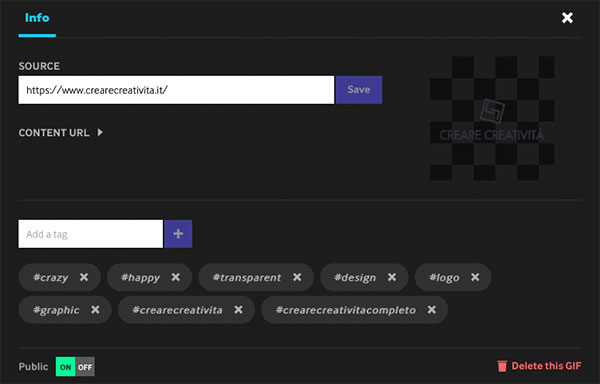Remove the #crearecreativitacompleto tag
This screenshot has width=600, height=384.
point(432,310)
